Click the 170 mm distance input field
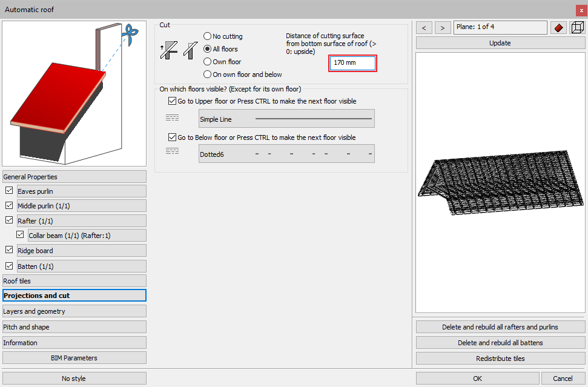The width and height of the screenshot is (588, 387). [x=352, y=63]
